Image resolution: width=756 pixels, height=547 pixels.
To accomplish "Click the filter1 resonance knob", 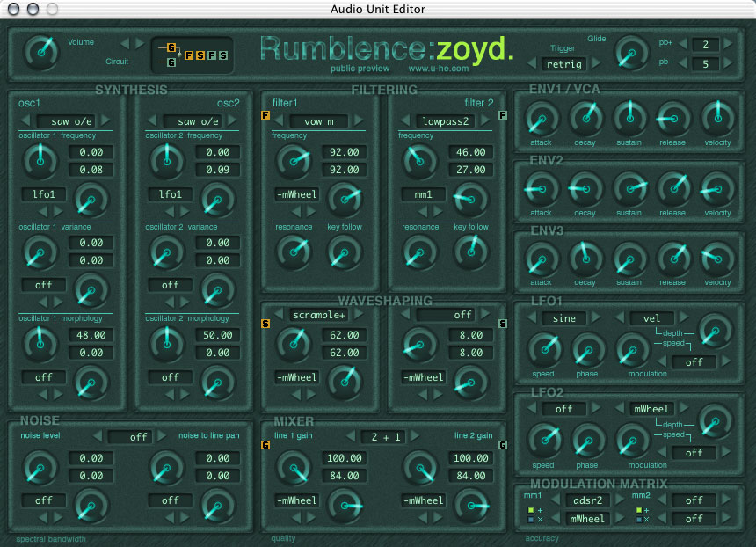I will pos(294,252).
